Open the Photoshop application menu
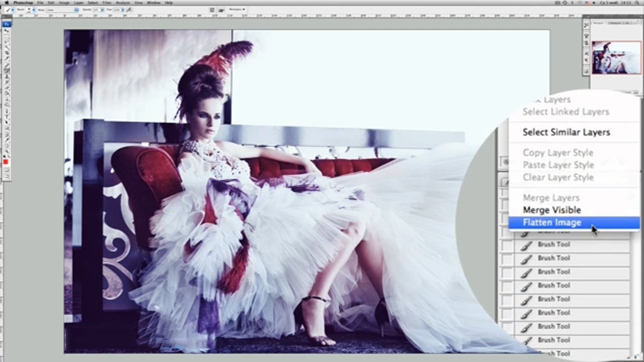Screen dimensions: 644x362 point(23,3)
